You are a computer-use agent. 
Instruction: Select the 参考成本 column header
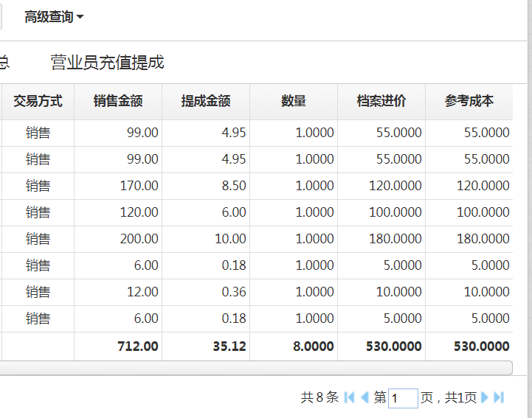pos(469,102)
